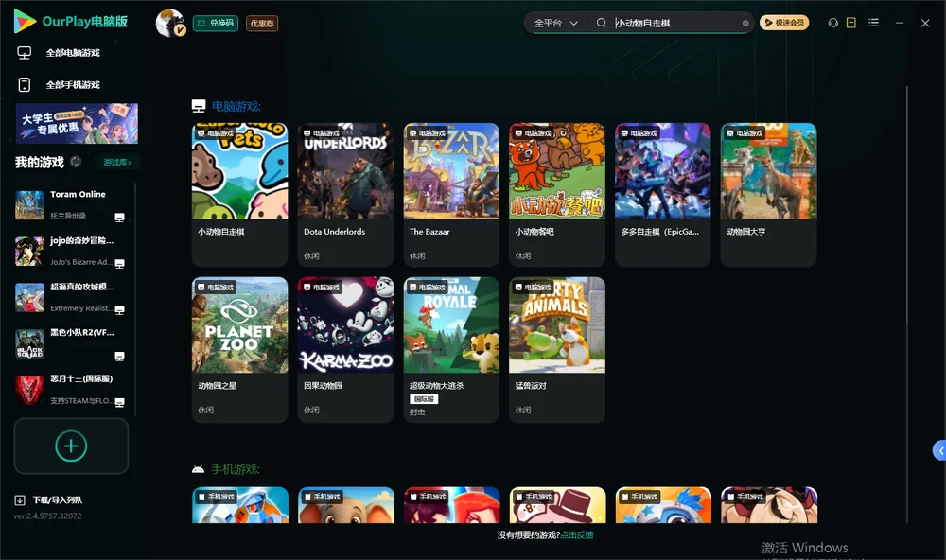Open the 恶月十三(国际服) game icon

point(29,390)
